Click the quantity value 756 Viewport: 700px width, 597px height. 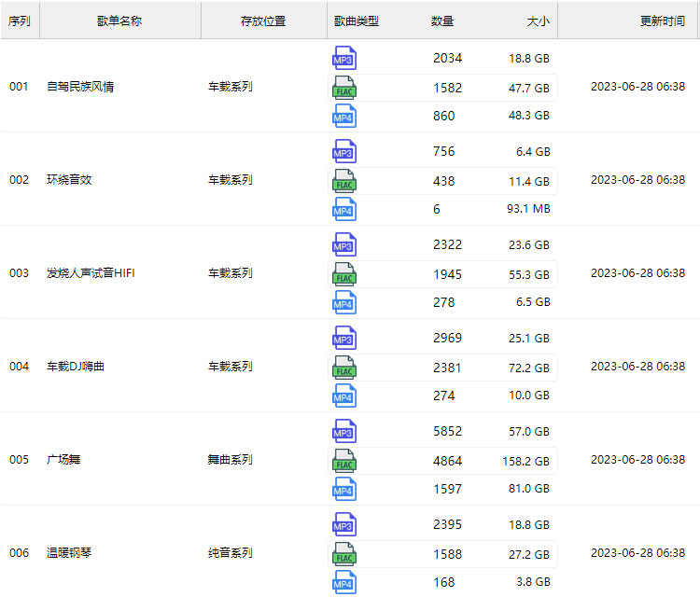443,152
